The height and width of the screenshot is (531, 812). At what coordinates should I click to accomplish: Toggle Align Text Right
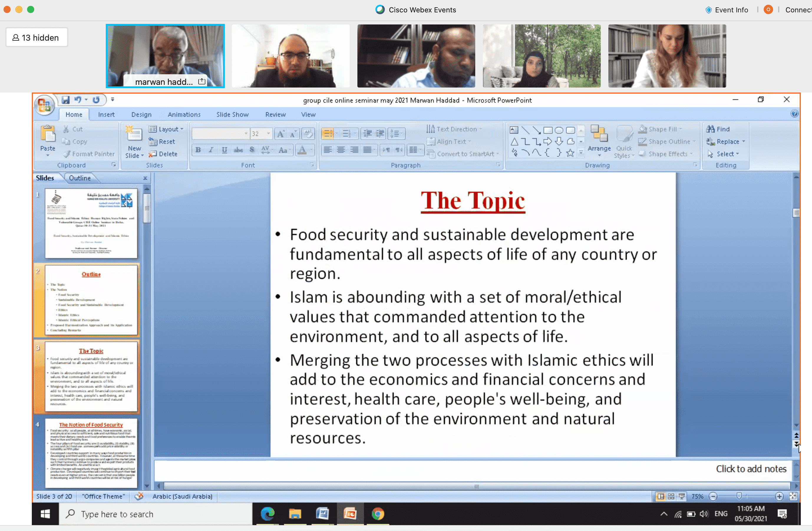pyautogui.click(x=354, y=150)
